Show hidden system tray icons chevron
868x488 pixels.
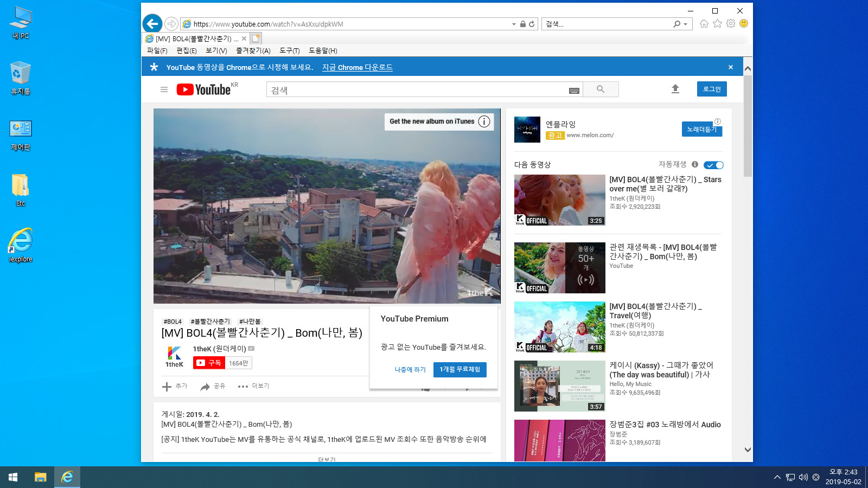pyautogui.click(x=777, y=477)
